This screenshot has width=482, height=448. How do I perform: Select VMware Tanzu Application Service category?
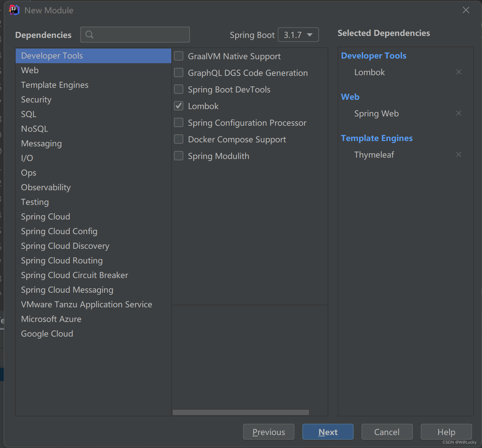93,304
